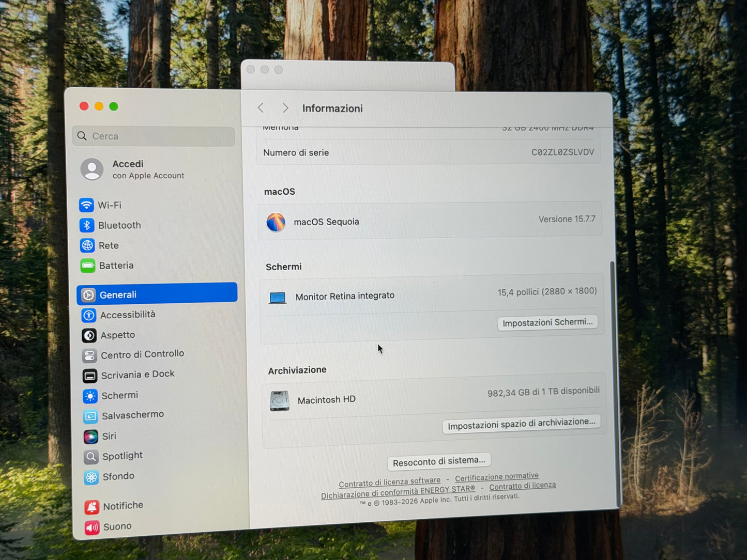The image size is (747, 560).
Task: Open the Accessibilità icon
Action: pos(89,315)
